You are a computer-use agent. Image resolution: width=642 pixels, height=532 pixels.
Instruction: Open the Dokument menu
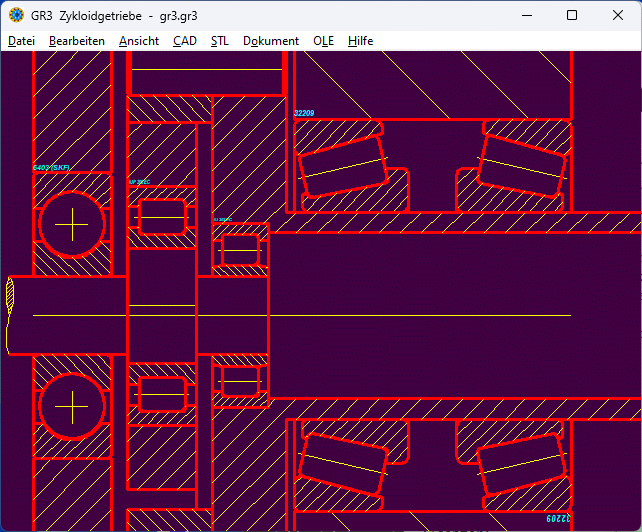pos(271,41)
